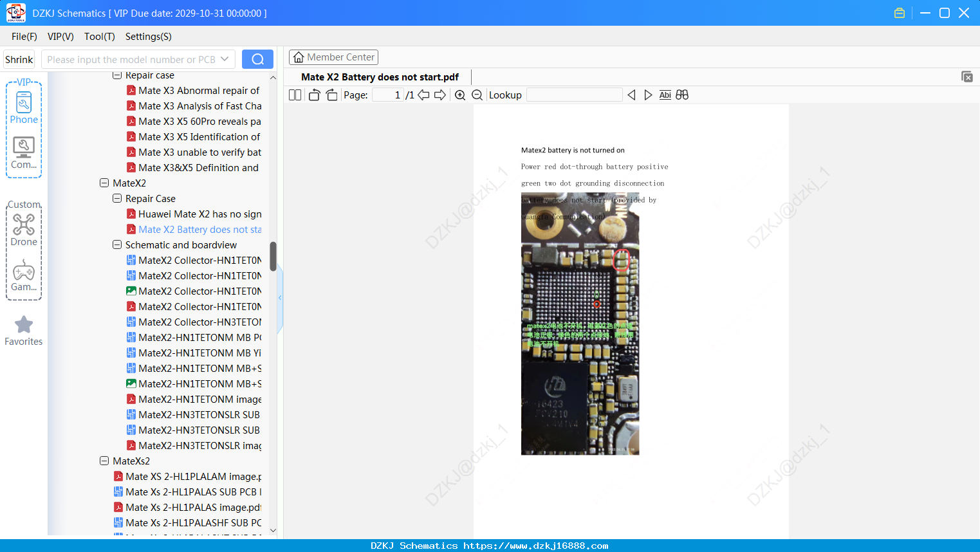This screenshot has height=552, width=980.
Task: Open the VIP(V) menu
Action: click(x=60, y=37)
